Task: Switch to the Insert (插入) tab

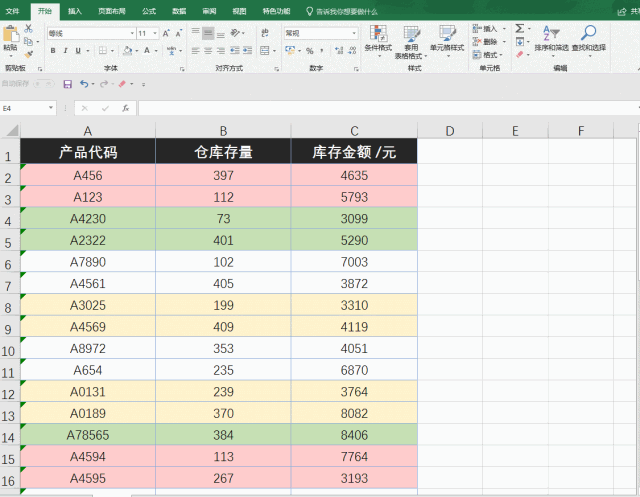Action: click(x=75, y=11)
